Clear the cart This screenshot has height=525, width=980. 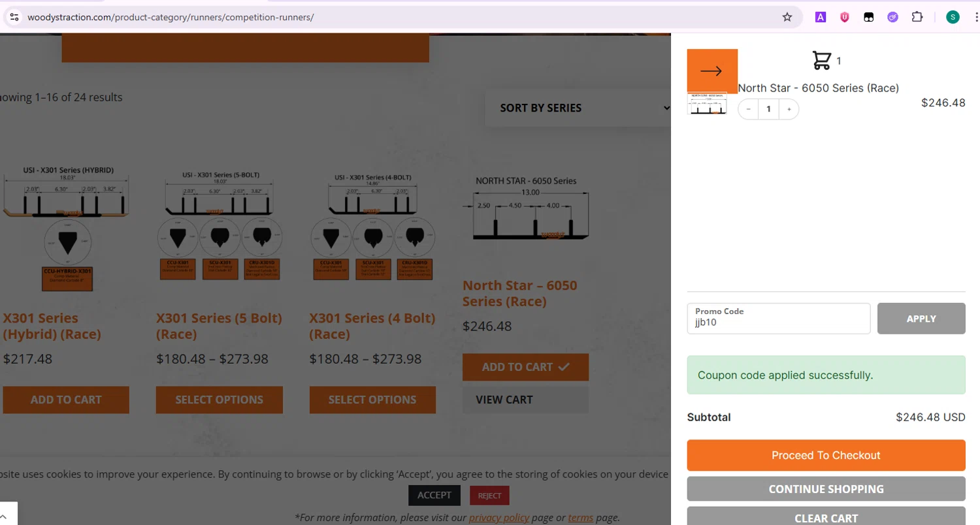click(x=826, y=516)
